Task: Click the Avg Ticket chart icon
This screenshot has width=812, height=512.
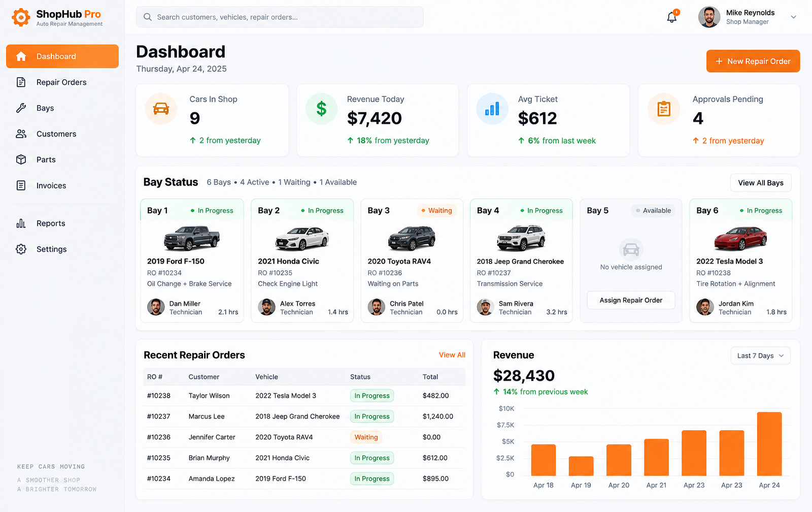Action: (492, 109)
